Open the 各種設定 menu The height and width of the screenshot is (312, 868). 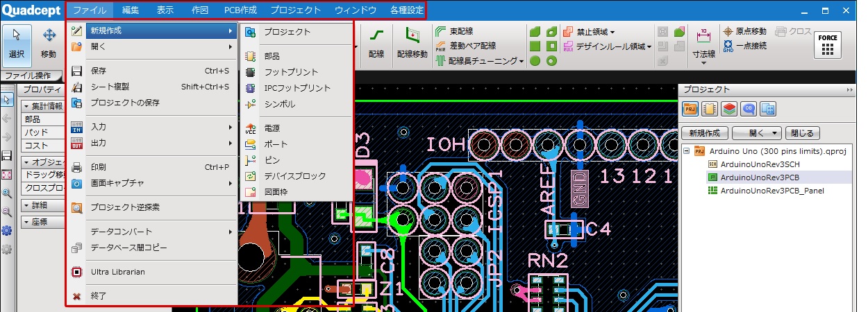coord(406,10)
